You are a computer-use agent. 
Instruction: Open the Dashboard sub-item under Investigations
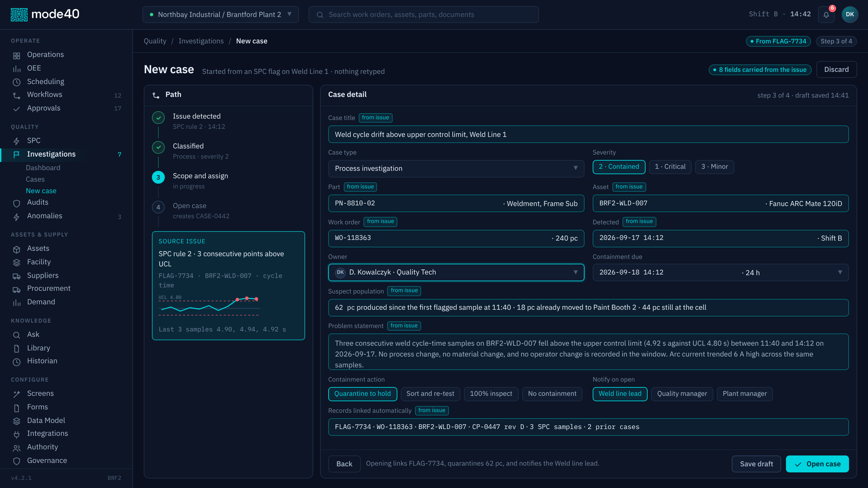coord(43,168)
